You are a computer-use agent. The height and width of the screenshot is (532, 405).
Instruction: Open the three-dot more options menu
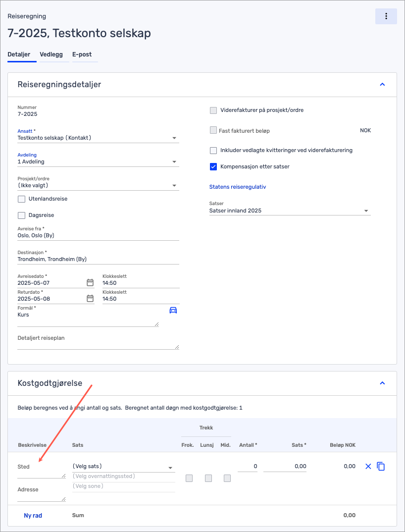[x=386, y=16]
